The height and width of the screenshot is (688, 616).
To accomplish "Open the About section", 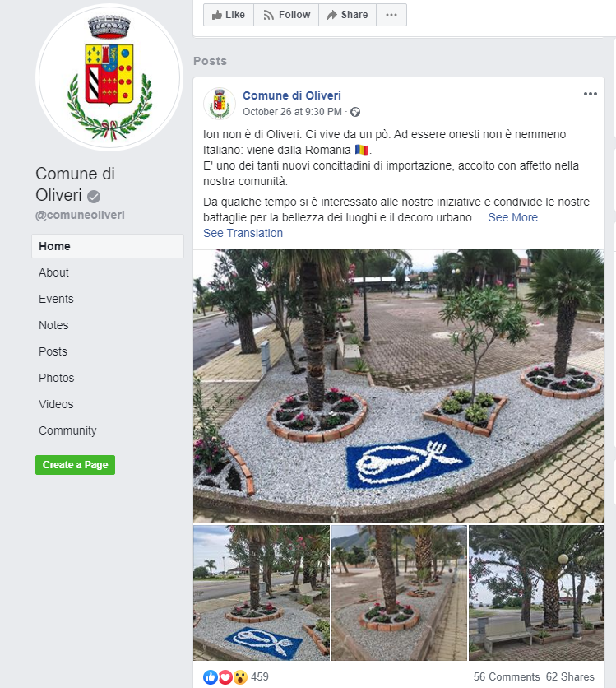I will click(x=53, y=272).
